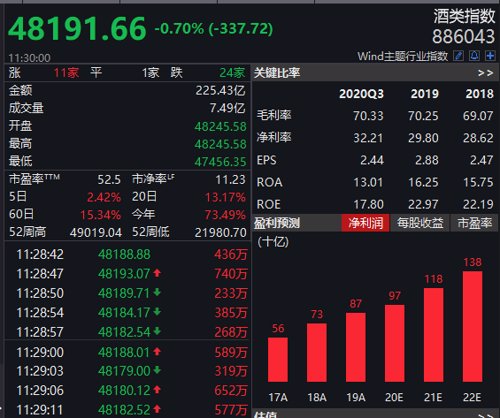Click the 毛利率 row label
The height and width of the screenshot is (418, 500).
274,115
